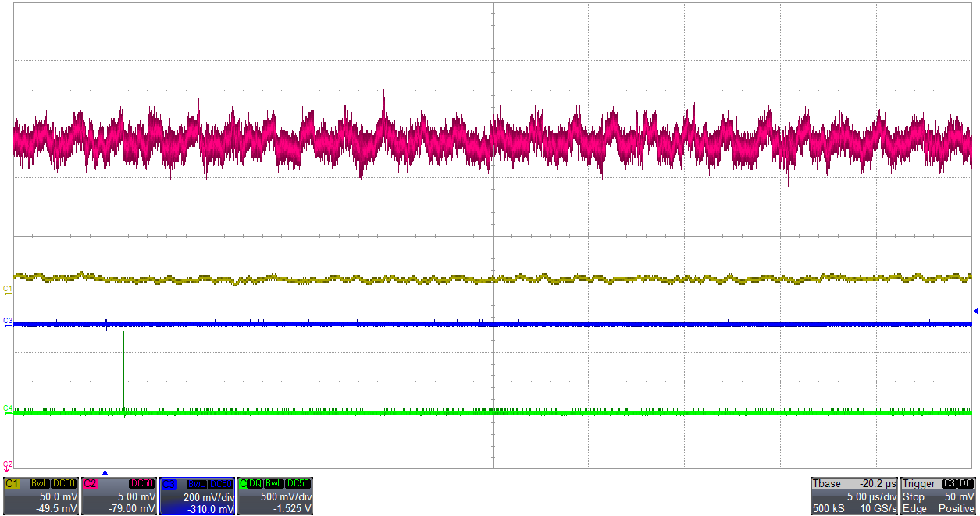Click the BwL badge in C3 descriptor
980x516 pixels.
click(x=197, y=484)
